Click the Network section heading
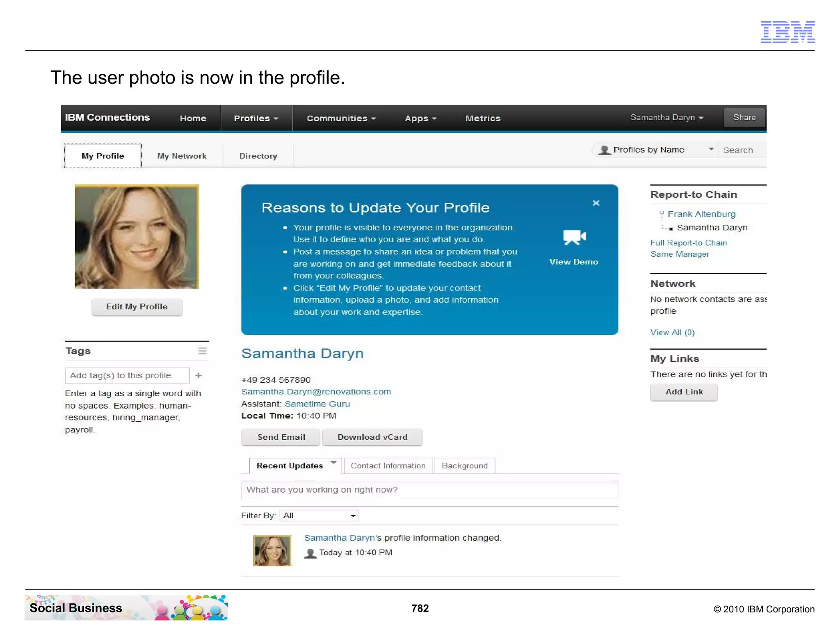The image size is (840, 630). [673, 284]
